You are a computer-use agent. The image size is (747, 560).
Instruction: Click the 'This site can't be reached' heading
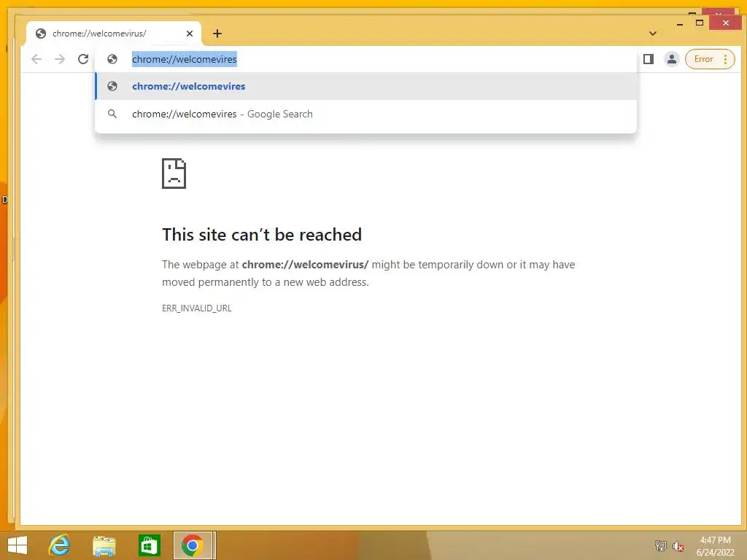pyautogui.click(x=262, y=234)
